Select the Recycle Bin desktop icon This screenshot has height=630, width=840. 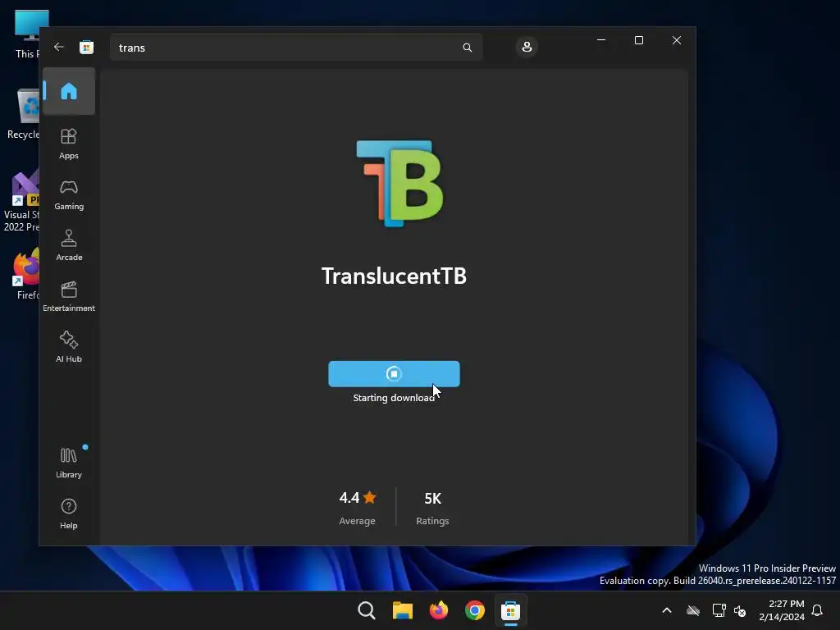click(x=24, y=113)
